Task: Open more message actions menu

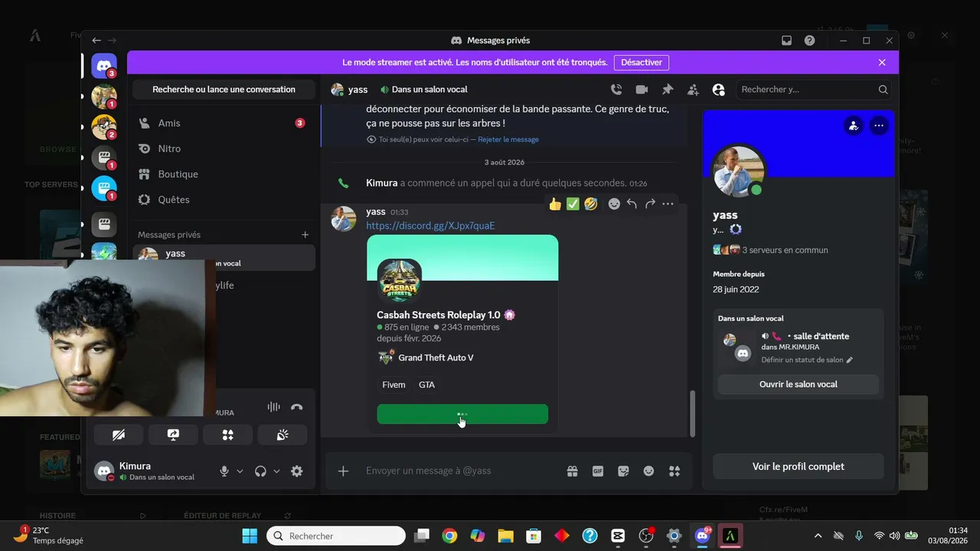Action: point(668,204)
